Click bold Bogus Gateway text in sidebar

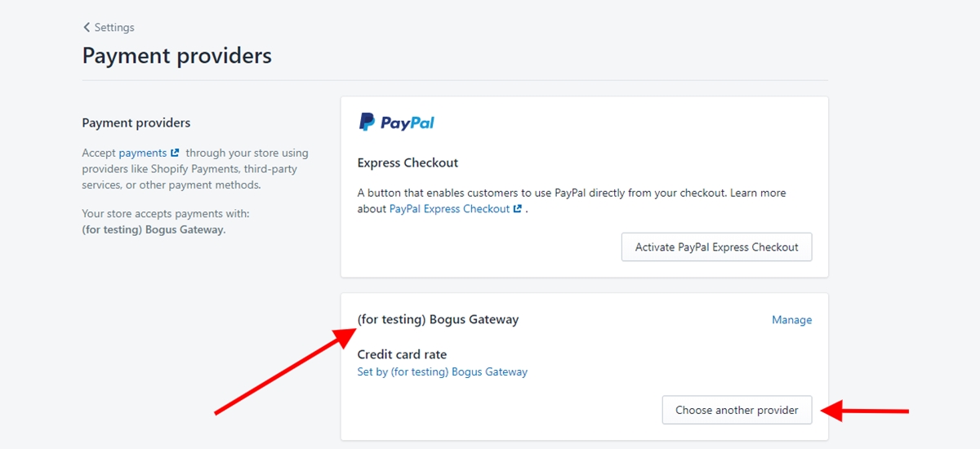154,229
